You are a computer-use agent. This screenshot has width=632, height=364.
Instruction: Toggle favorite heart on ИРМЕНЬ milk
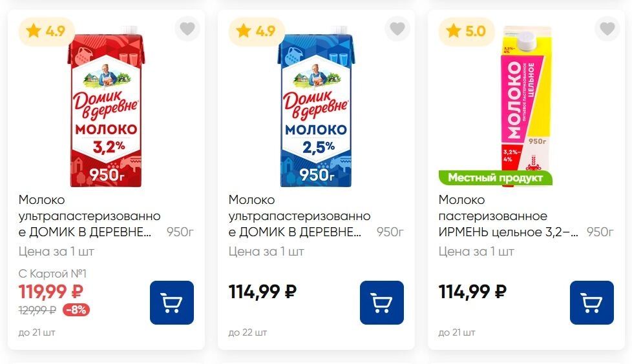coord(607,29)
